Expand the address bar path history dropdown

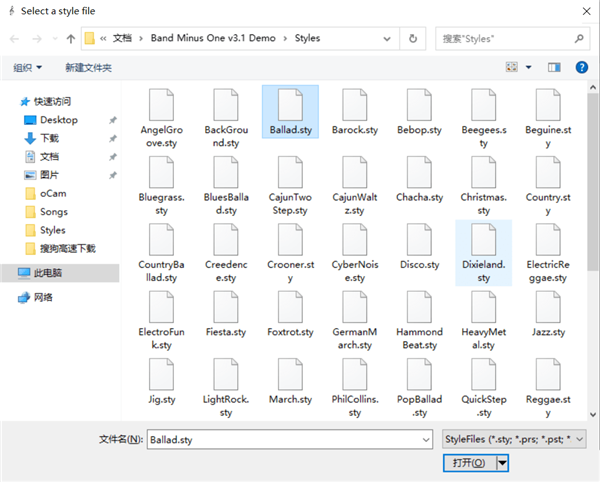[389, 39]
